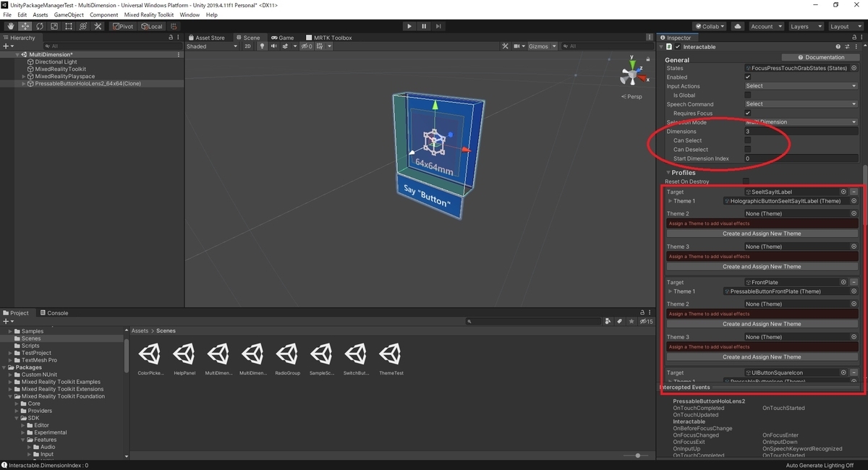Image resolution: width=868 pixels, height=470 pixels.
Task: Remove the FrontPlate target with minus button
Action: click(x=854, y=282)
